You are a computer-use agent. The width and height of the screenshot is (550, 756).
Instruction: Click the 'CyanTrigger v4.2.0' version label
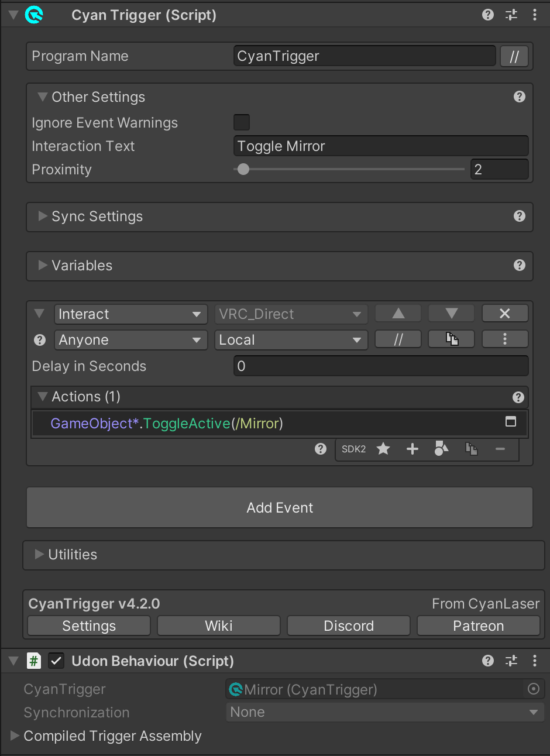pyautogui.click(x=94, y=603)
